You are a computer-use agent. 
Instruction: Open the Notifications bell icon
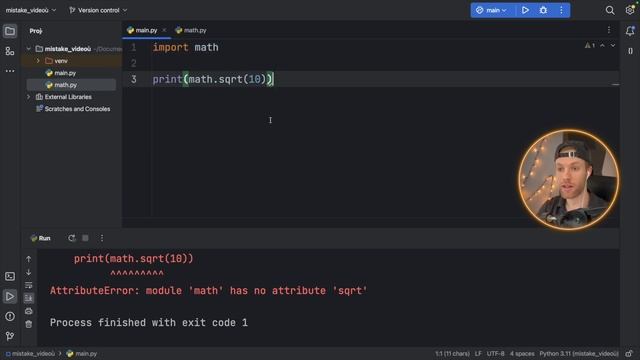click(x=630, y=31)
